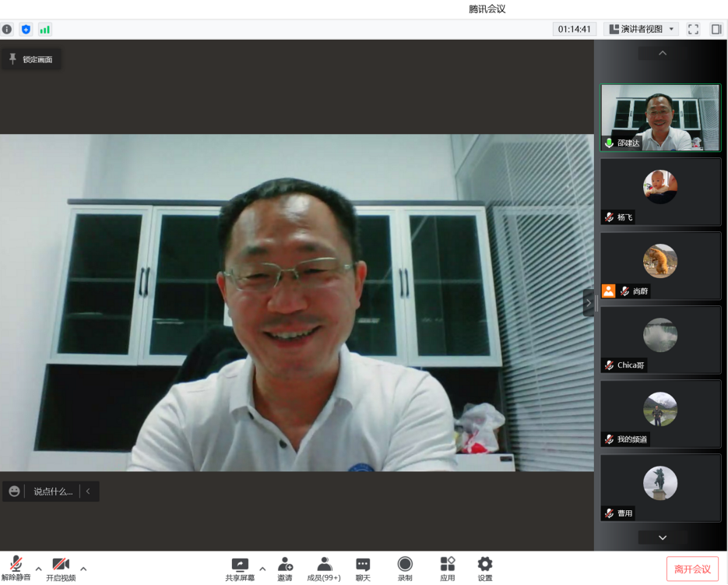Expand audio options arrow beside 解除静音
The height and width of the screenshot is (585, 728).
(39, 569)
